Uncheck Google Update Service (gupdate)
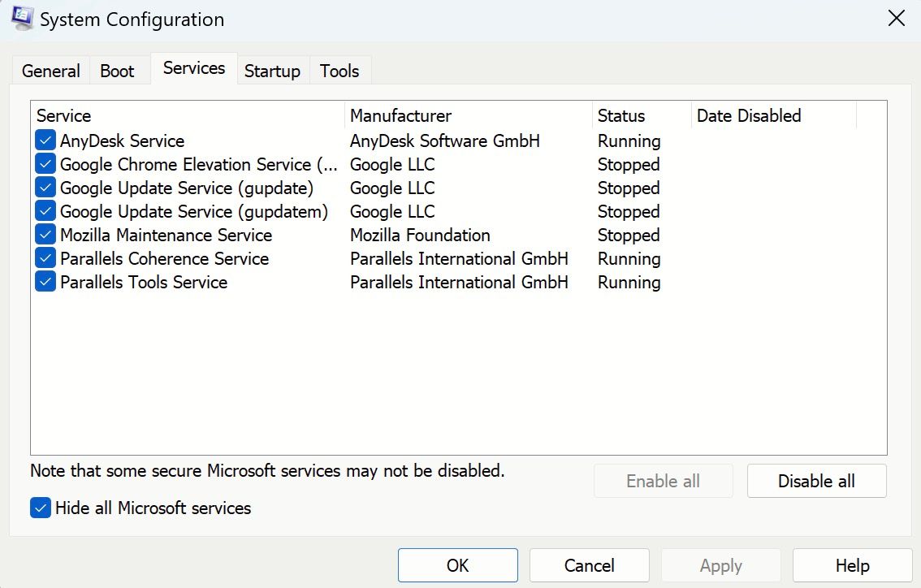This screenshot has width=921, height=588. point(45,188)
